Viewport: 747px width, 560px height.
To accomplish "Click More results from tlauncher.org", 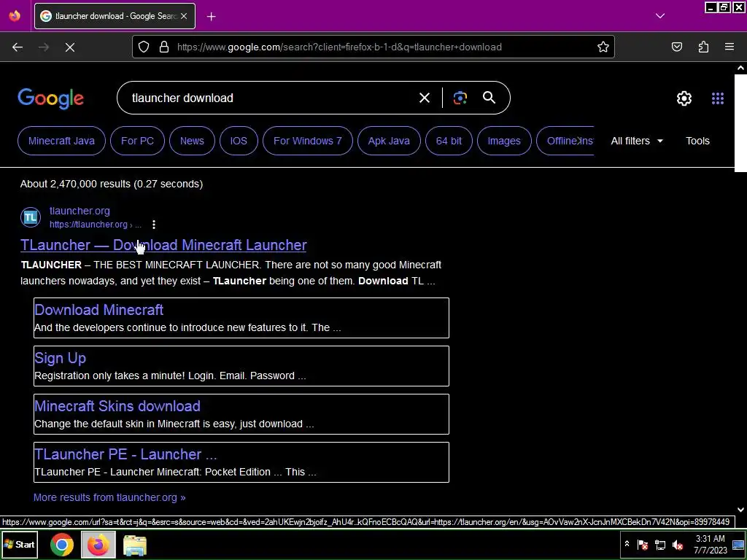I will 109,497.
